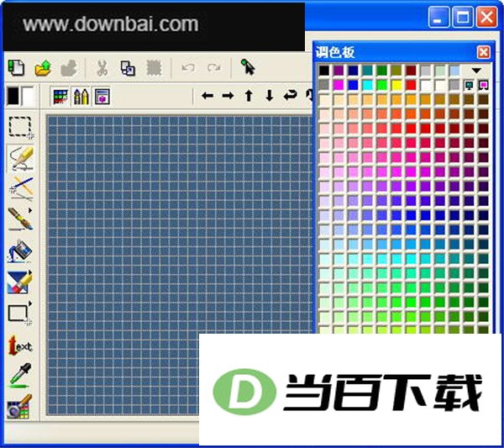Select the Rectangle shape tool
504x448 pixels.
(x=18, y=314)
